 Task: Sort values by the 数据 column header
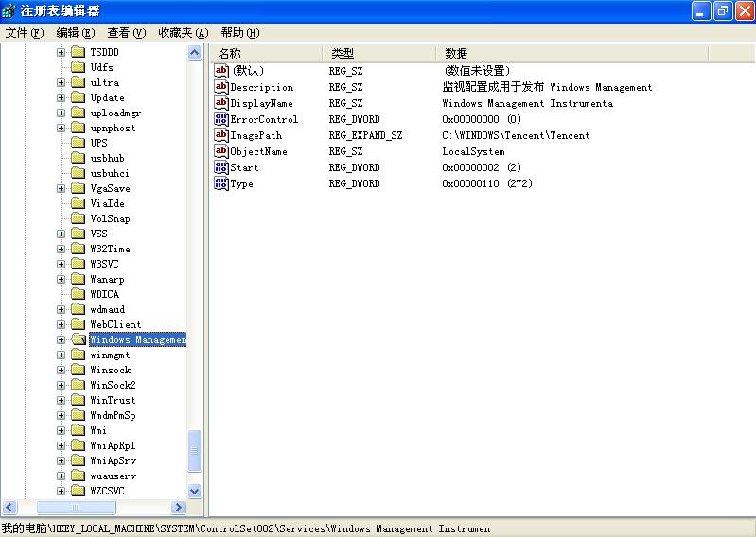point(571,53)
